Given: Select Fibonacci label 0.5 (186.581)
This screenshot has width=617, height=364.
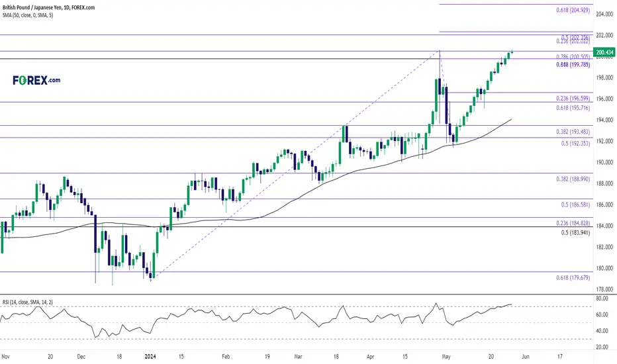Looking at the screenshot, I should coord(575,205).
